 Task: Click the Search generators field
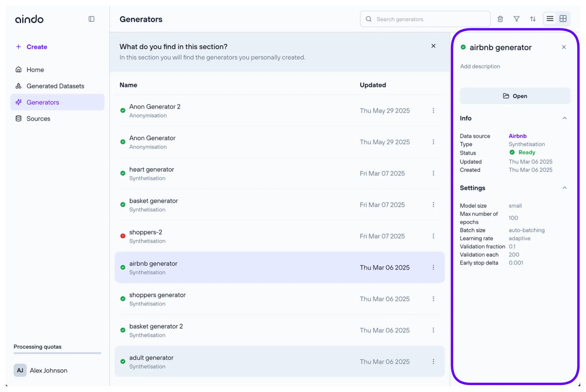tap(425, 19)
